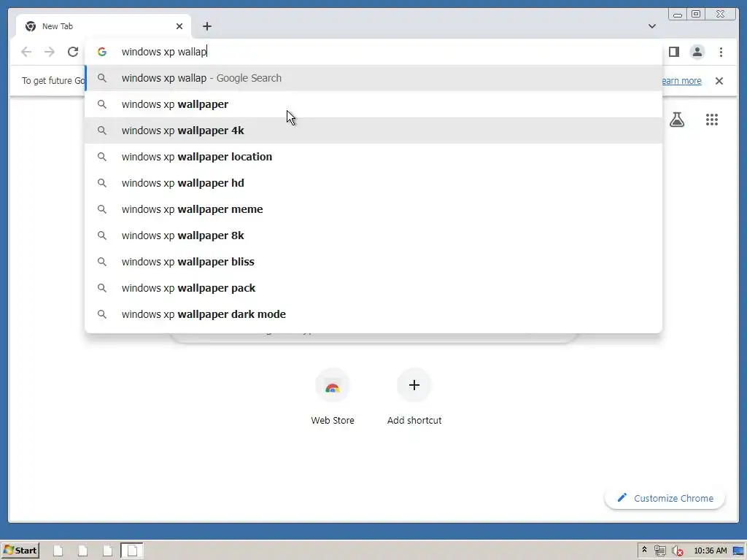Click show desktop icon in tray
747x560 pixels.
click(738, 551)
